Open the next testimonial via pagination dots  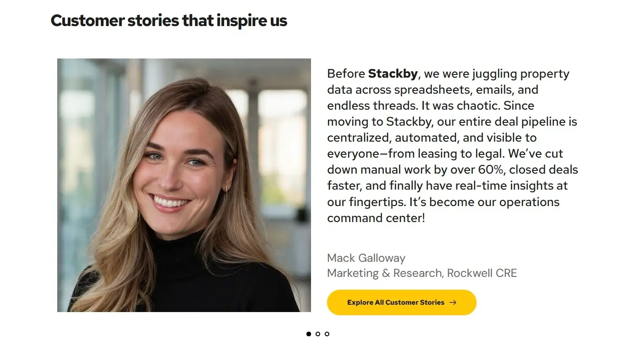[317, 334]
